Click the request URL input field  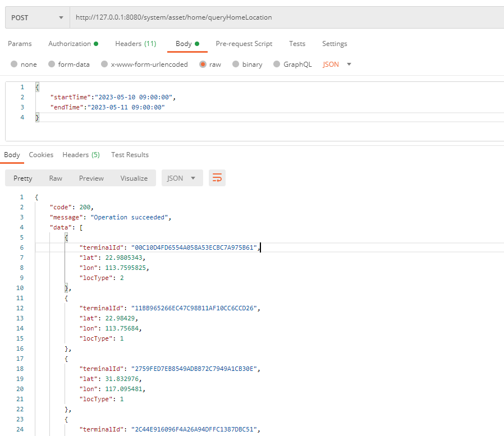tap(286, 17)
